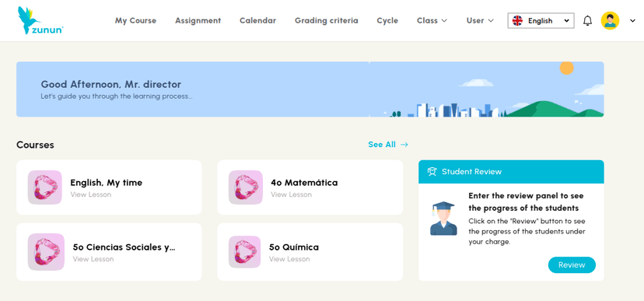Open the notifications bell

[588, 20]
